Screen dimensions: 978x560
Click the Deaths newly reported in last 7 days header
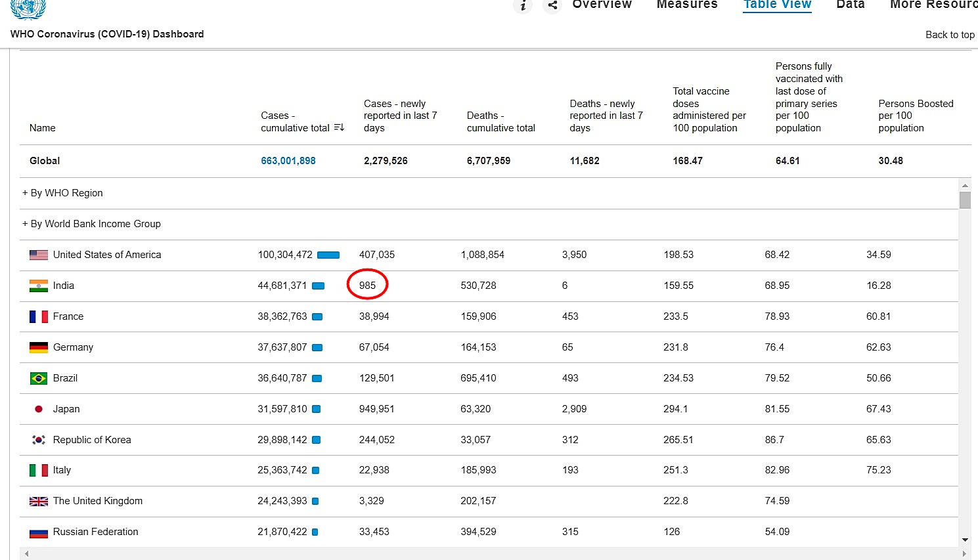point(606,116)
